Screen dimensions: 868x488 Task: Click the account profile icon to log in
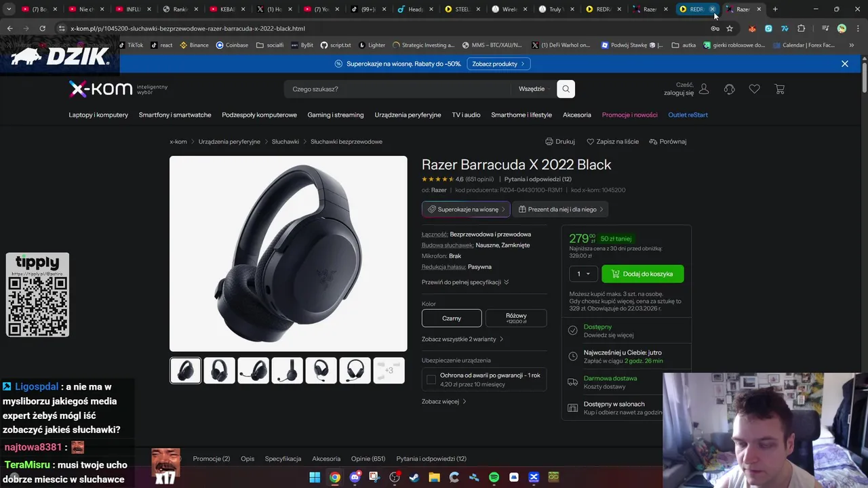[704, 89]
